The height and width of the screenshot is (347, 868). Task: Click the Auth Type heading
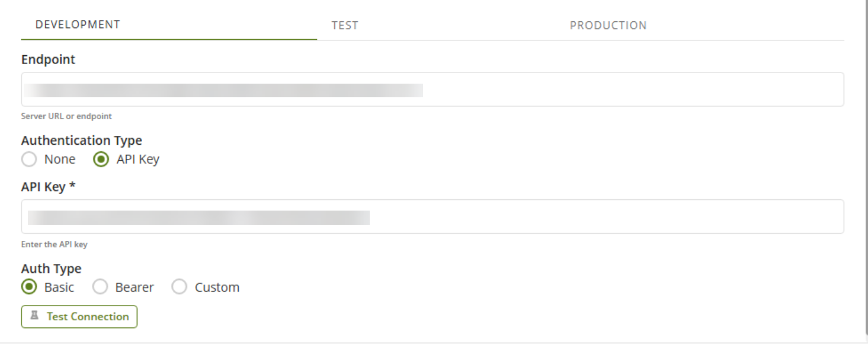(x=51, y=269)
